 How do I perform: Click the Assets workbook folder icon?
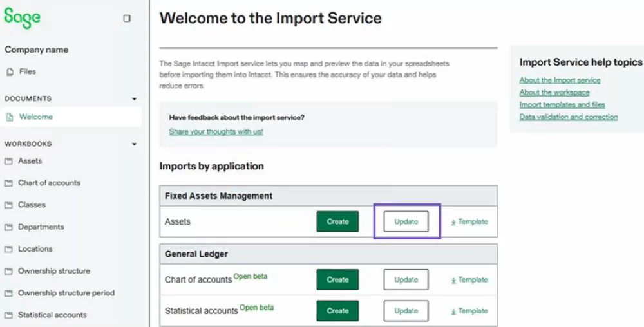pos(9,162)
